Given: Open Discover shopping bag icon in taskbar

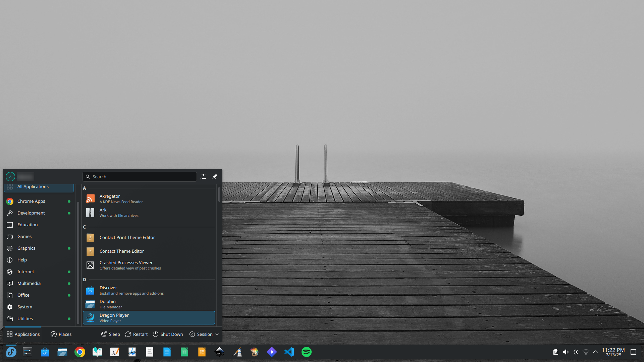Looking at the screenshot, I should pyautogui.click(x=45, y=352).
